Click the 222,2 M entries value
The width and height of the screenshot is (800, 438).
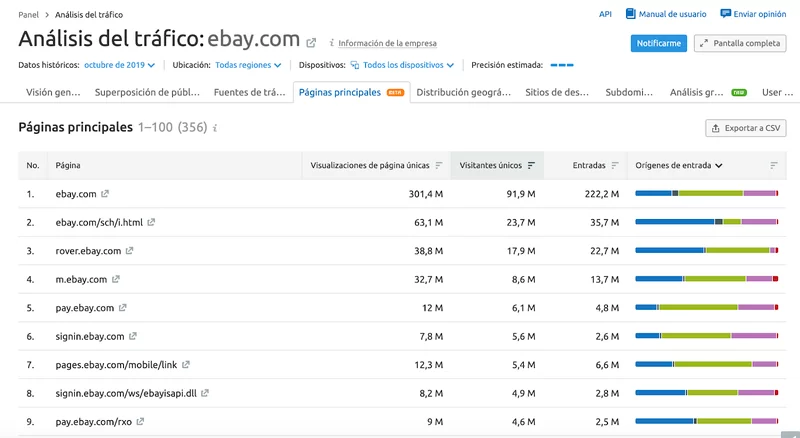point(602,194)
